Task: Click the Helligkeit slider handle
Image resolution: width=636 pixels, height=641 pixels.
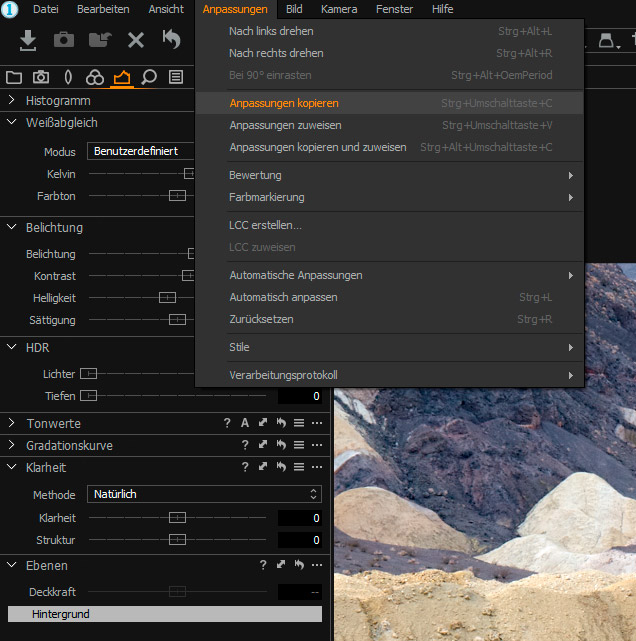Action: click(x=168, y=297)
